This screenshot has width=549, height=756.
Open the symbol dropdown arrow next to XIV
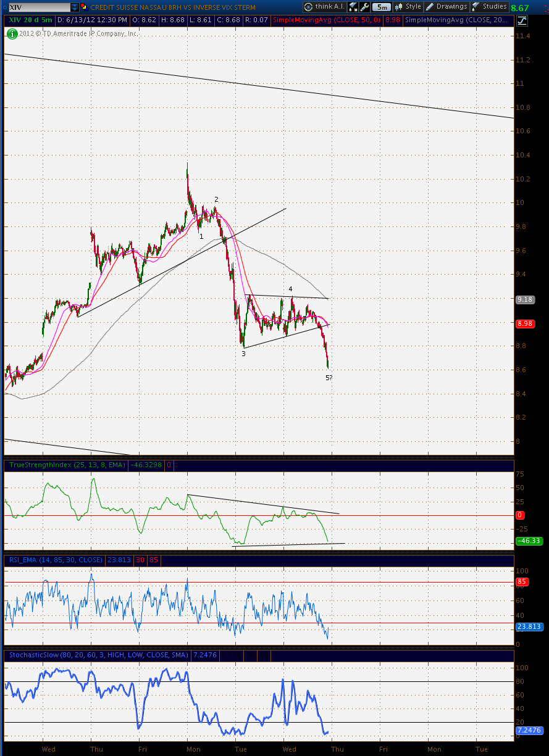pyautogui.click(x=75, y=7)
